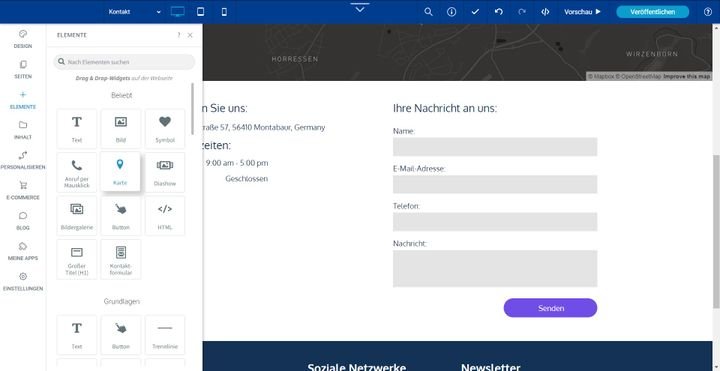Screen dimensions: 720x371
Task: Open Personalisieren in left sidebar
Action: coord(23,160)
